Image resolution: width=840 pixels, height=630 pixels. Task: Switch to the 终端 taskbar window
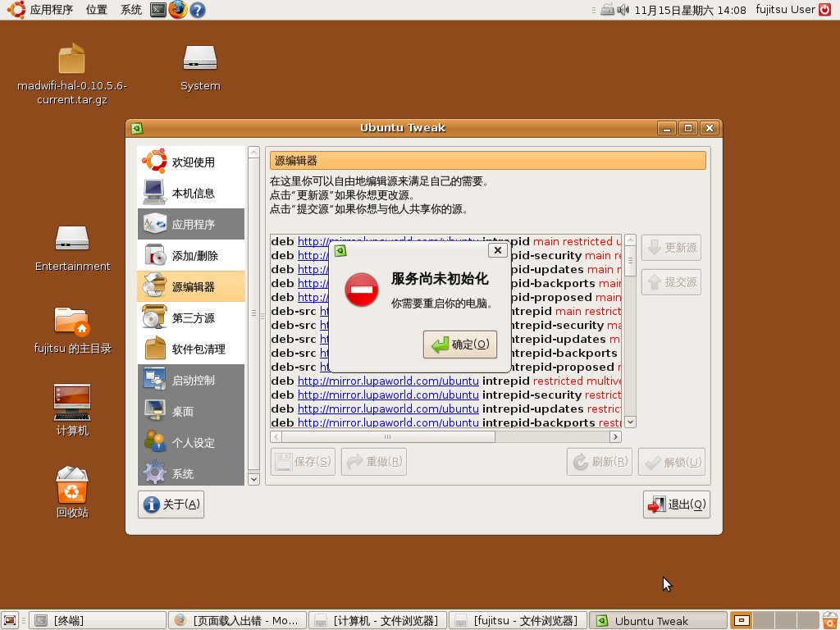[98, 620]
